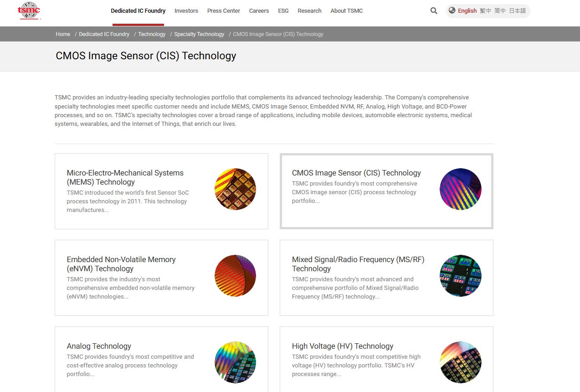Click CIS description text in card
The height and width of the screenshot is (392, 580).
(354, 192)
